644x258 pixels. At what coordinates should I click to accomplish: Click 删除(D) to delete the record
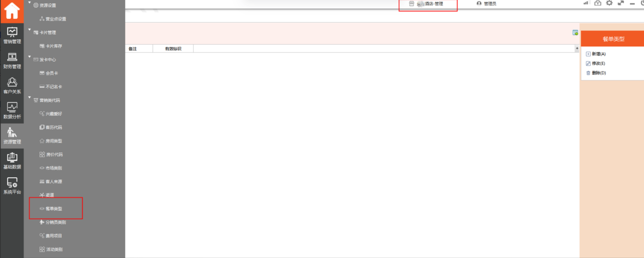(x=598, y=73)
